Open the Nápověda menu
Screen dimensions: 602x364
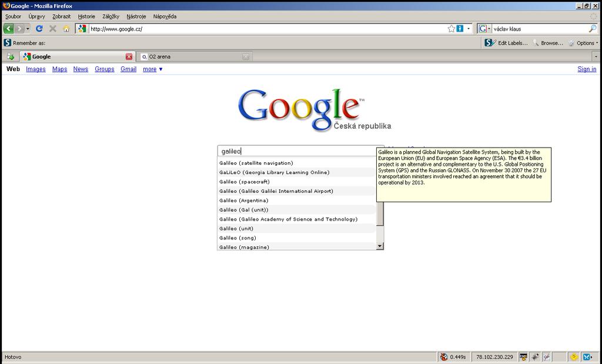pos(165,16)
